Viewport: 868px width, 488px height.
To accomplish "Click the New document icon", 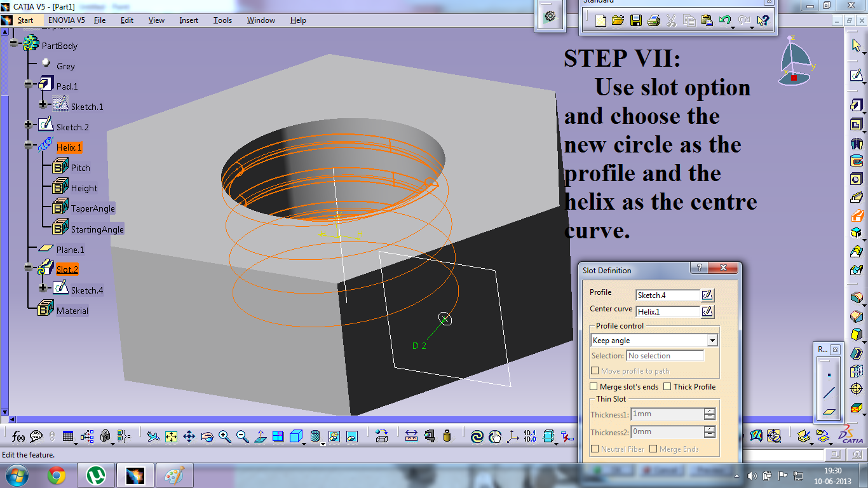I will point(600,20).
